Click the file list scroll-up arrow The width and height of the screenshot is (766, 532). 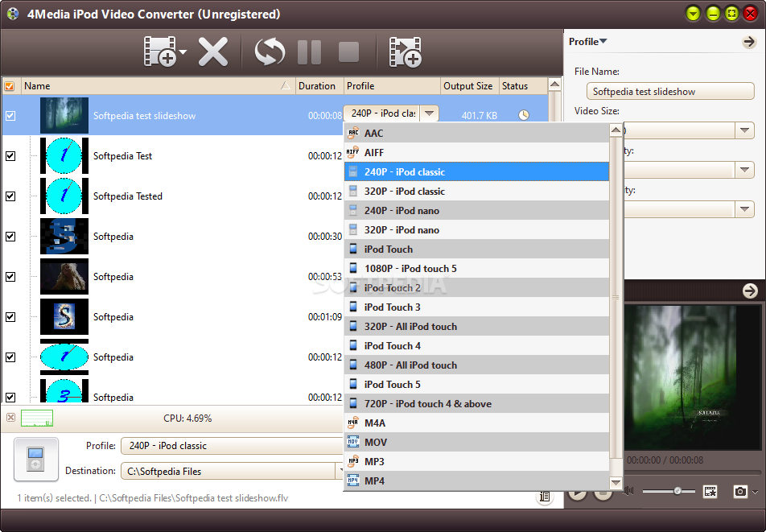554,85
